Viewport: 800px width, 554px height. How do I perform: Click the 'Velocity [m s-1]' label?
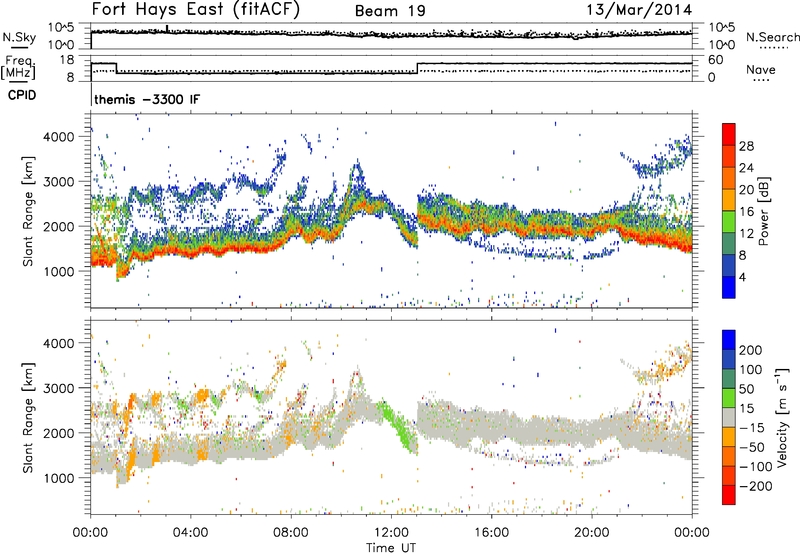(782, 418)
